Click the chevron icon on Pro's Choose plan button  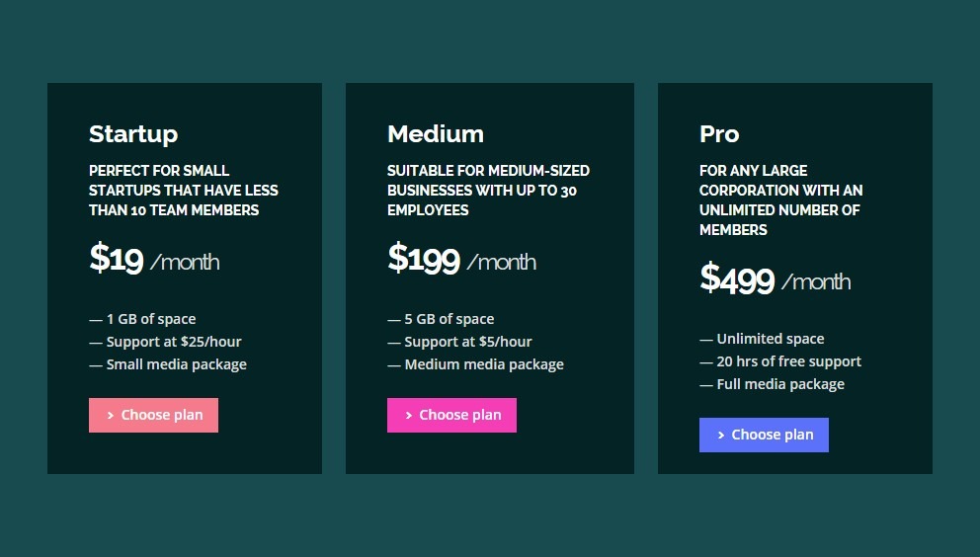(720, 436)
